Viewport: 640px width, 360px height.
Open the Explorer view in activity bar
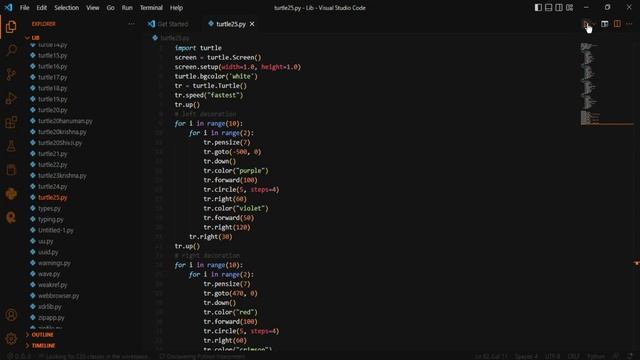coord(11,27)
